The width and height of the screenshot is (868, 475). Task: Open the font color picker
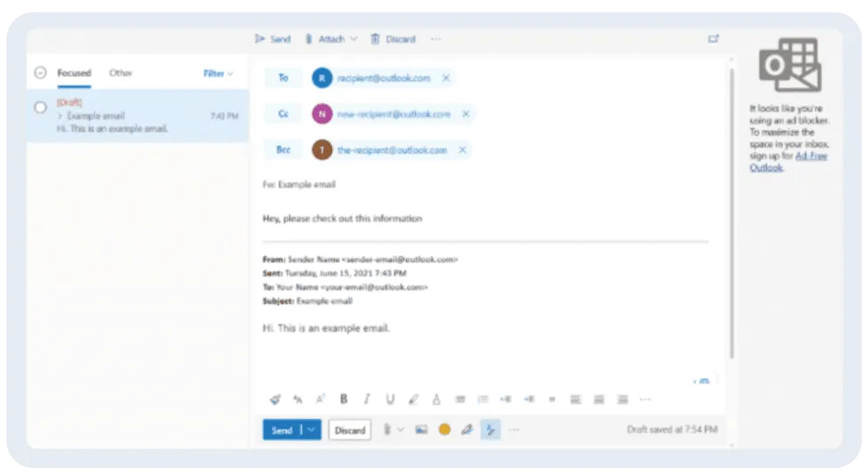click(436, 399)
